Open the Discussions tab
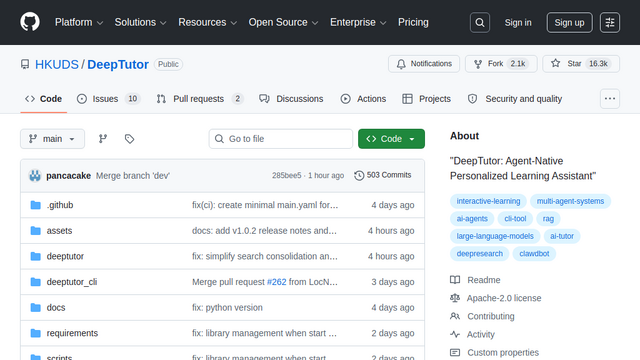The image size is (640, 360). click(x=291, y=99)
